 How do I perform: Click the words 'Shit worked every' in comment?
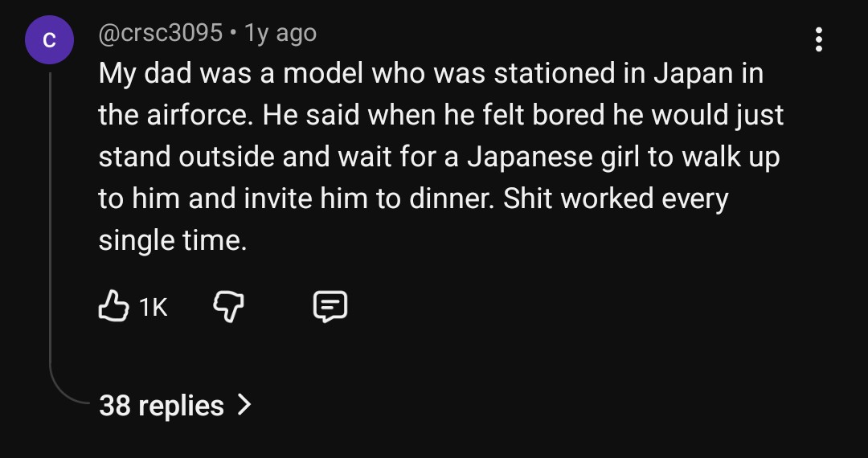pyautogui.click(x=615, y=198)
